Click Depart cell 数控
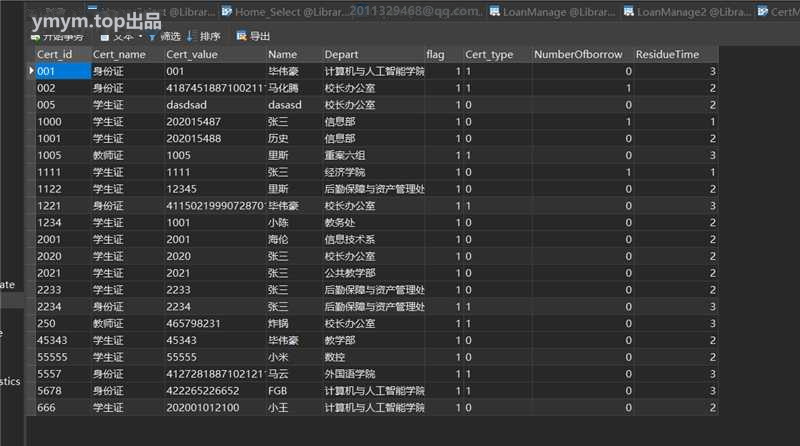This screenshot has width=800, height=446. pyautogui.click(x=373, y=357)
